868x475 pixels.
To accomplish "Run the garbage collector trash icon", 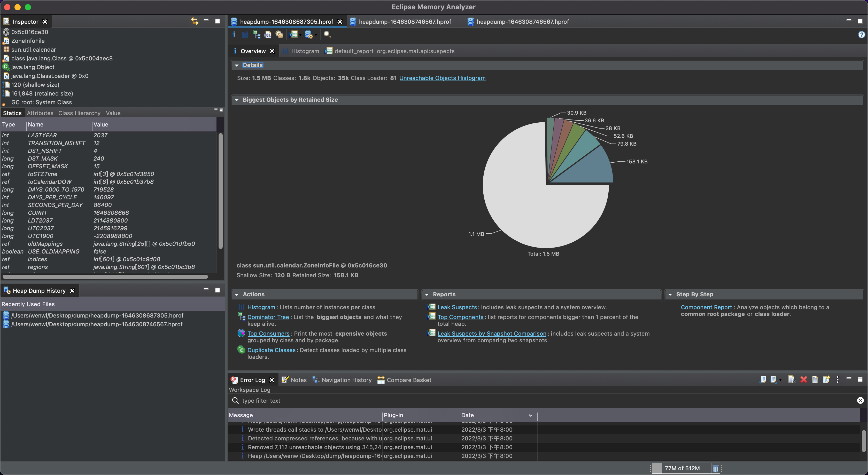I will 715,468.
